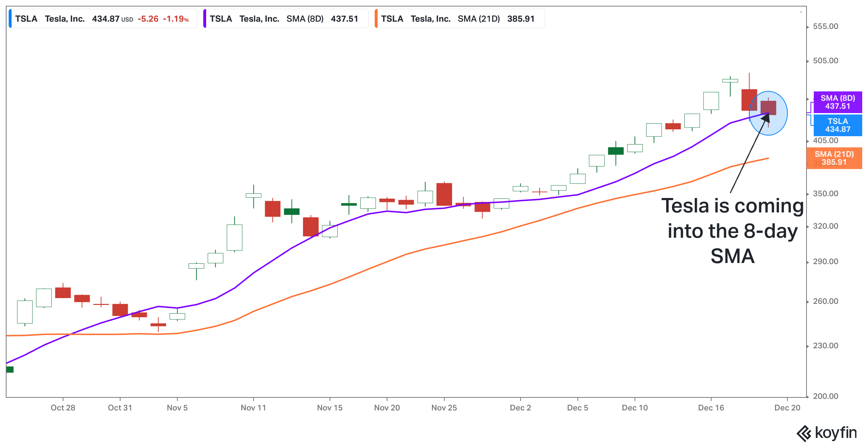The height and width of the screenshot is (448, 868).
Task: Click the Dec 20 date axis label
Action: (x=787, y=408)
